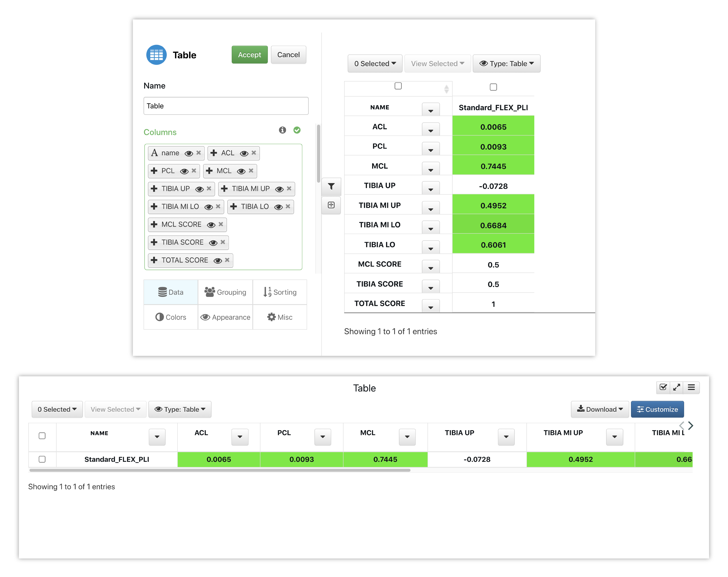Screen dimensions: 728x577
Task: Toggle visibility of ACL column
Action: tap(244, 153)
